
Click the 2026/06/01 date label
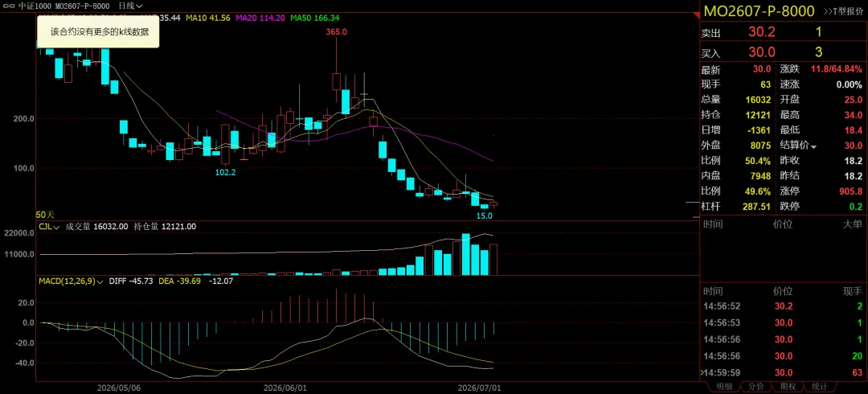tap(285, 388)
